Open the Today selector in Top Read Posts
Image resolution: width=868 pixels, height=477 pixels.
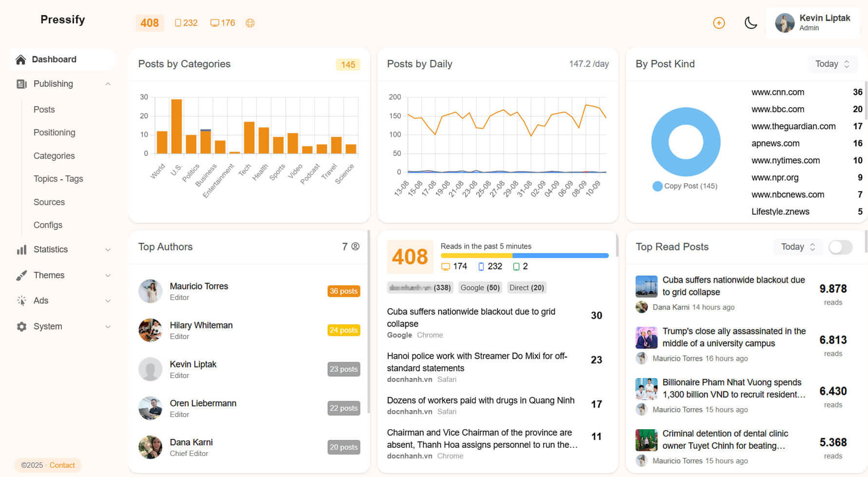(x=798, y=247)
